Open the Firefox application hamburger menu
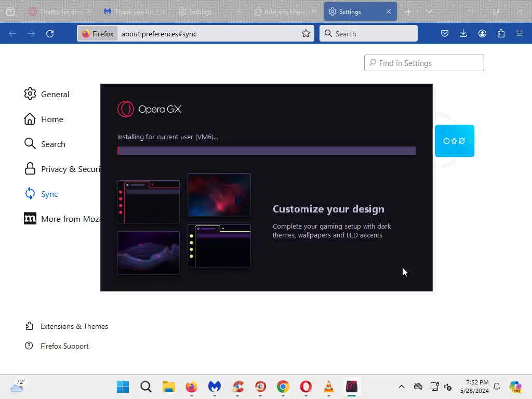The width and height of the screenshot is (532, 399). pyautogui.click(x=520, y=33)
